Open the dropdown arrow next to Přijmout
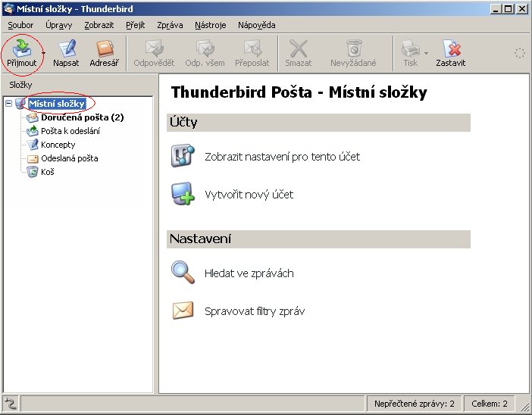 pyautogui.click(x=43, y=53)
